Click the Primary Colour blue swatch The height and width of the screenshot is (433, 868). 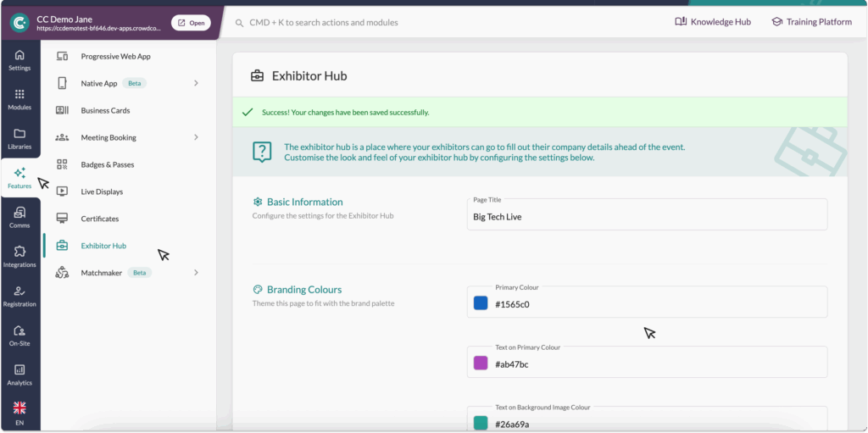coord(481,303)
